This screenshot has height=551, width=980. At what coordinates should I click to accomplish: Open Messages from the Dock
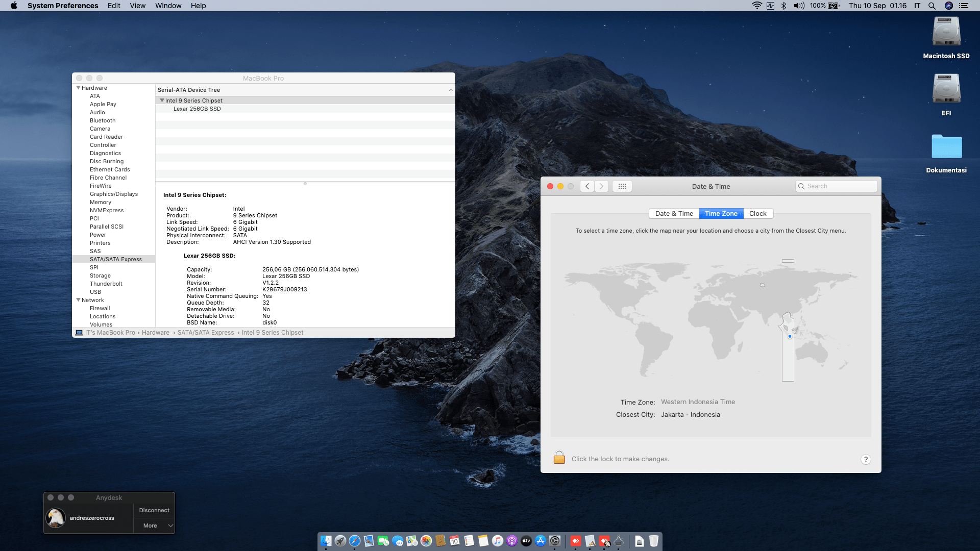(x=398, y=541)
